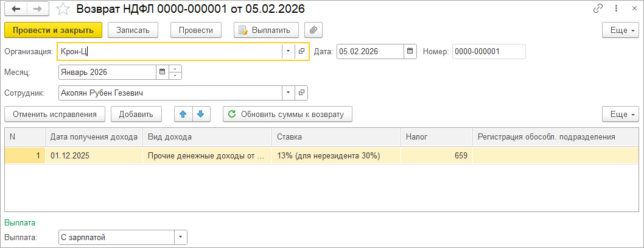Copy link to this document
The height and width of the screenshot is (248, 644).
click(598, 9)
